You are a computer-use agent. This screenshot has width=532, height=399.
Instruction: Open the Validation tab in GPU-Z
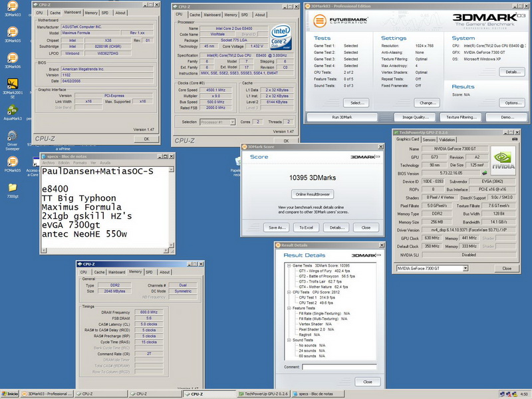pos(447,140)
